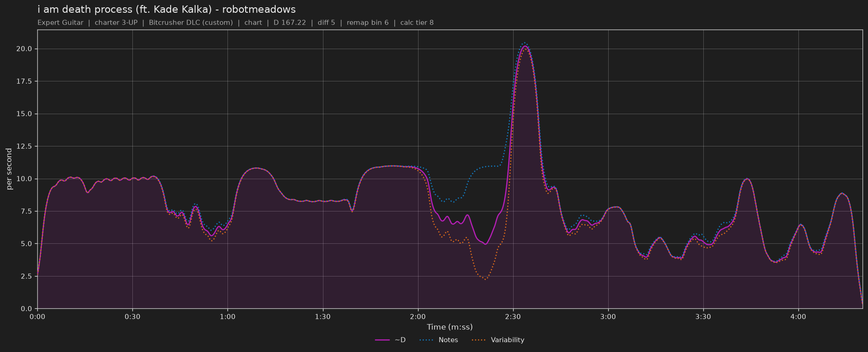This screenshot has width=868, height=352.
Task: Click the ~D legend entry
Action: [x=390, y=340]
